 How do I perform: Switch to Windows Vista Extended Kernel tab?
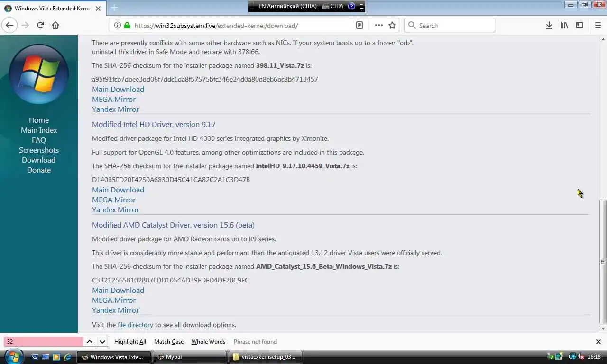pos(52,9)
